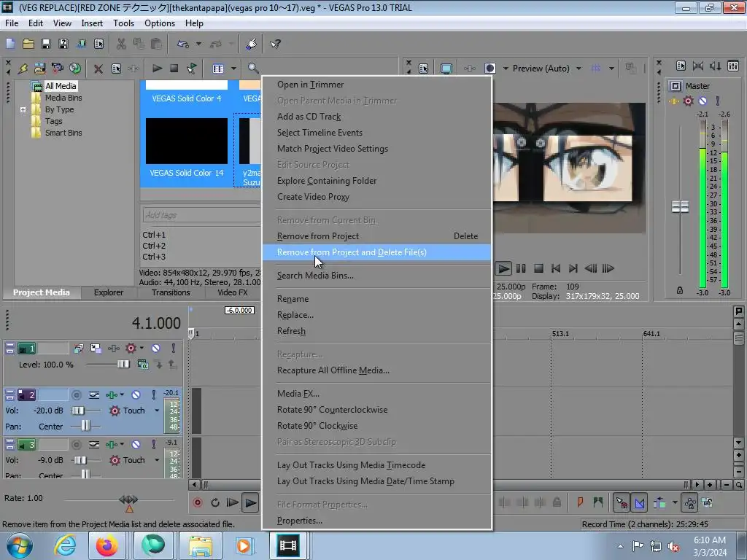Click the Capture Video camera icon
The width and height of the screenshot is (747, 560).
pyautogui.click(x=57, y=69)
